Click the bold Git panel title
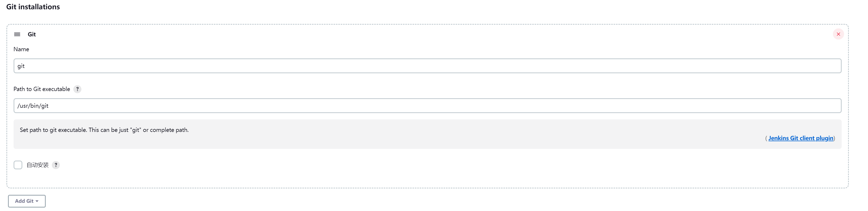 32,34
